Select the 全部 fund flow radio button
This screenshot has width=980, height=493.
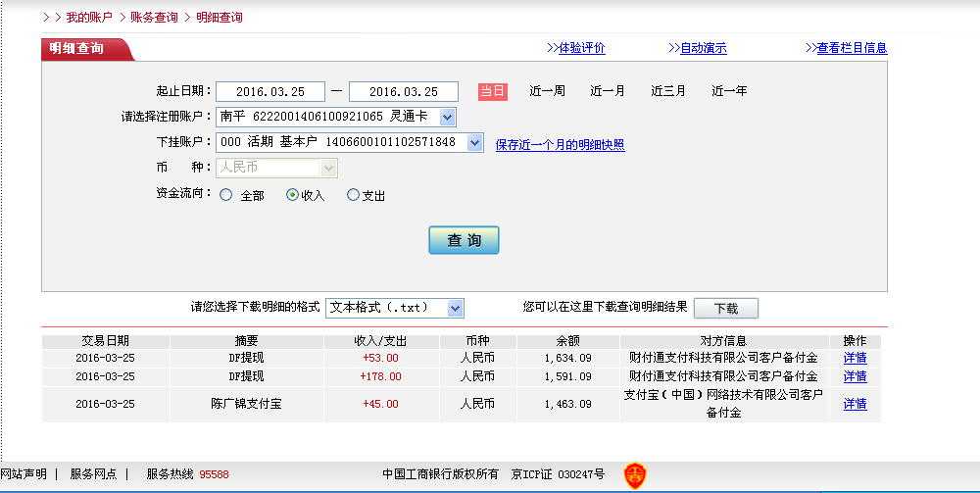[x=226, y=195]
